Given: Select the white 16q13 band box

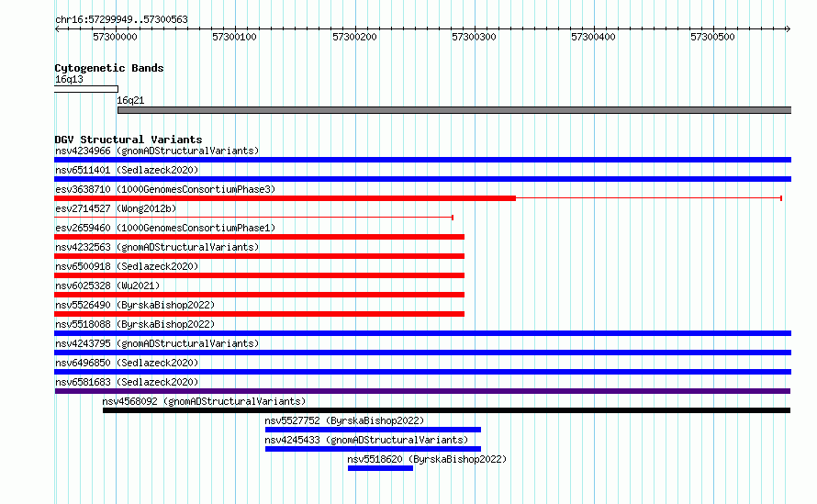Looking at the screenshot, I should (x=86, y=89).
